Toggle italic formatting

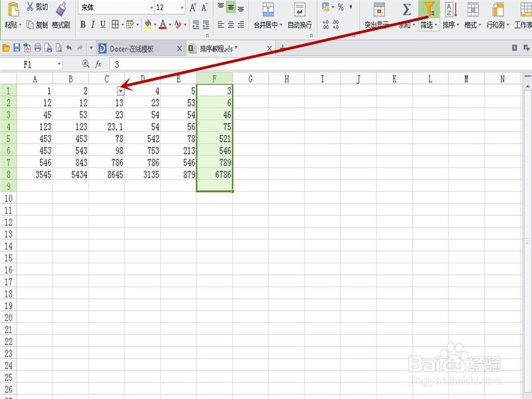(x=92, y=25)
